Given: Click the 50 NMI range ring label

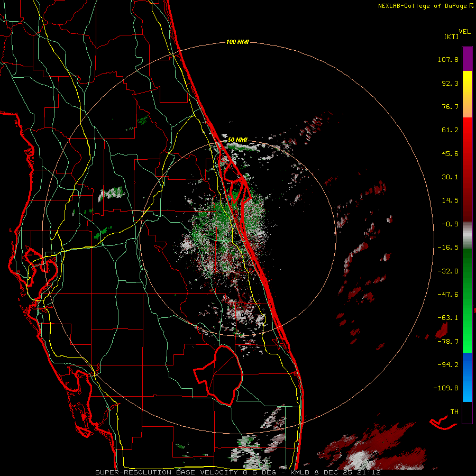Looking at the screenshot, I should [237, 140].
